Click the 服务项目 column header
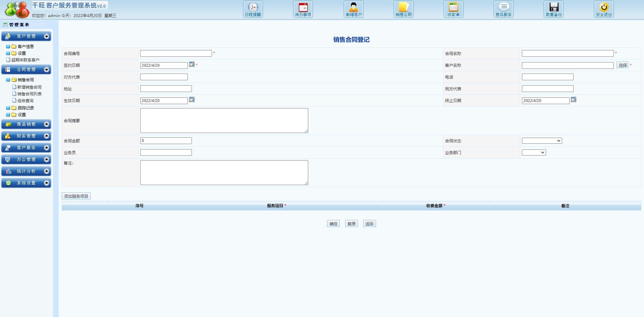The image size is (644, 317). click(x=277, y=206)
